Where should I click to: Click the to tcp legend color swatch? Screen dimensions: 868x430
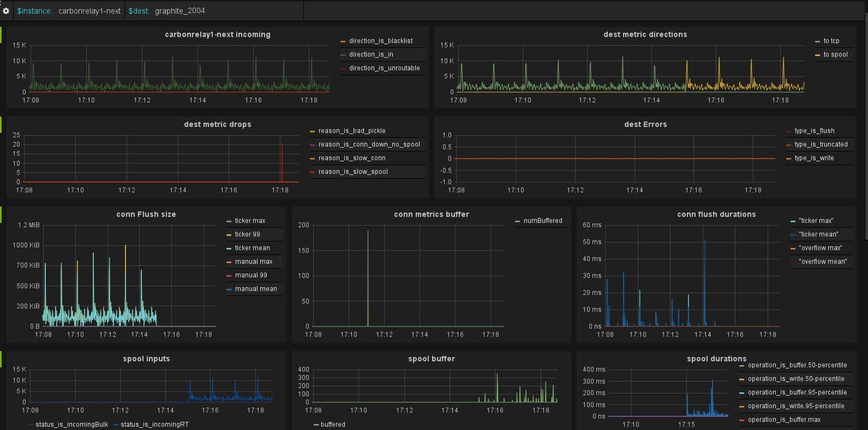[x=817, y=41]
